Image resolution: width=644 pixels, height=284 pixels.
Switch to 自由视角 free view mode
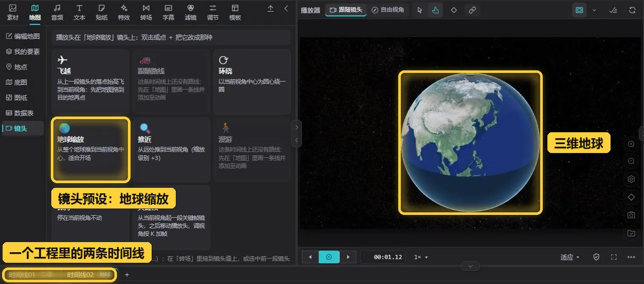click(388, 10)
